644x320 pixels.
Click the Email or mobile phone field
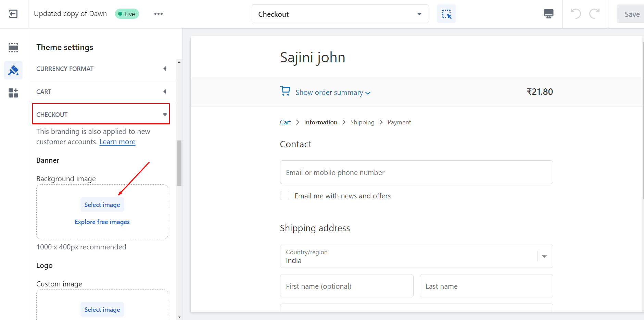tap(416, 172)
